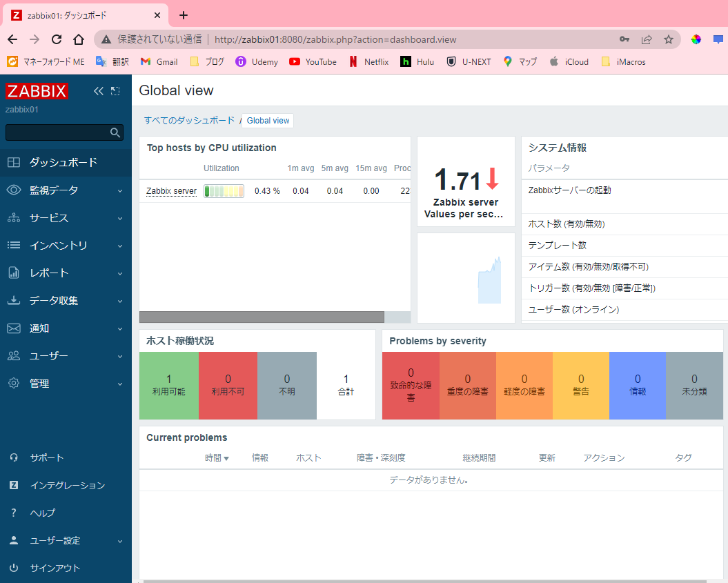
Task: Click the Zabbix server host link
Action: coord(170,191)
